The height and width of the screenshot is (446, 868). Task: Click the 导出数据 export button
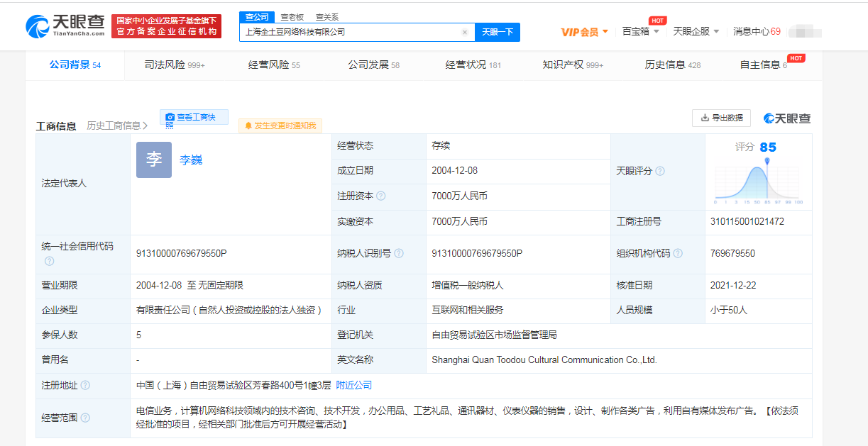(721, 118)
